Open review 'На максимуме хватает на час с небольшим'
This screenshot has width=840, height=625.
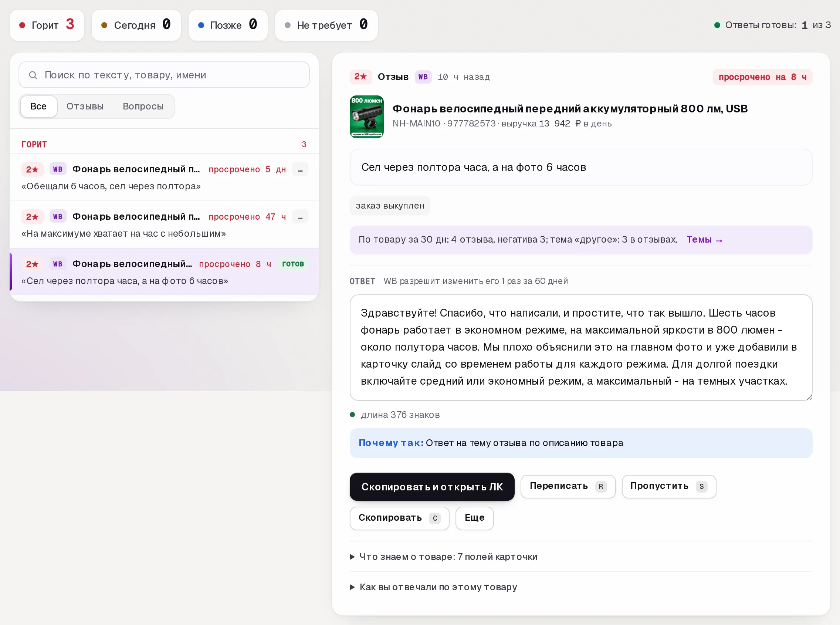coord(164,224)
